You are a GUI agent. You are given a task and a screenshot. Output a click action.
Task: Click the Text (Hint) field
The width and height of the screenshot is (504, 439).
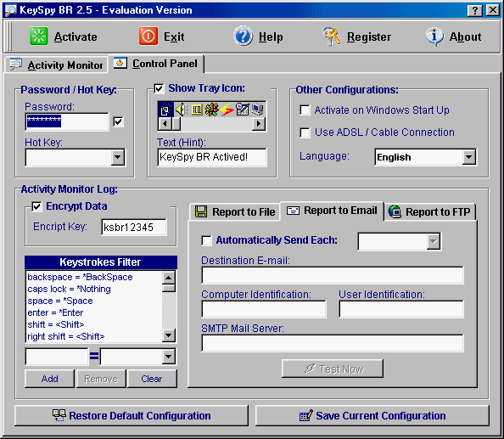pos(212,157)
